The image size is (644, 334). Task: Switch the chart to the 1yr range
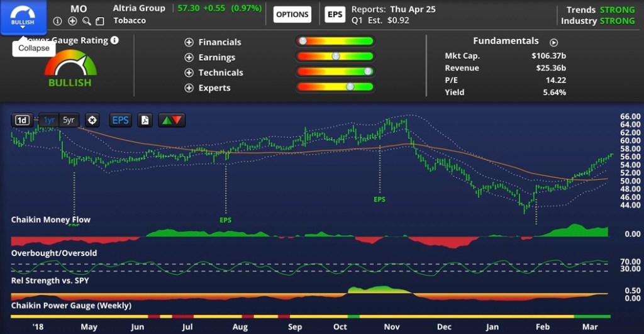49,120
